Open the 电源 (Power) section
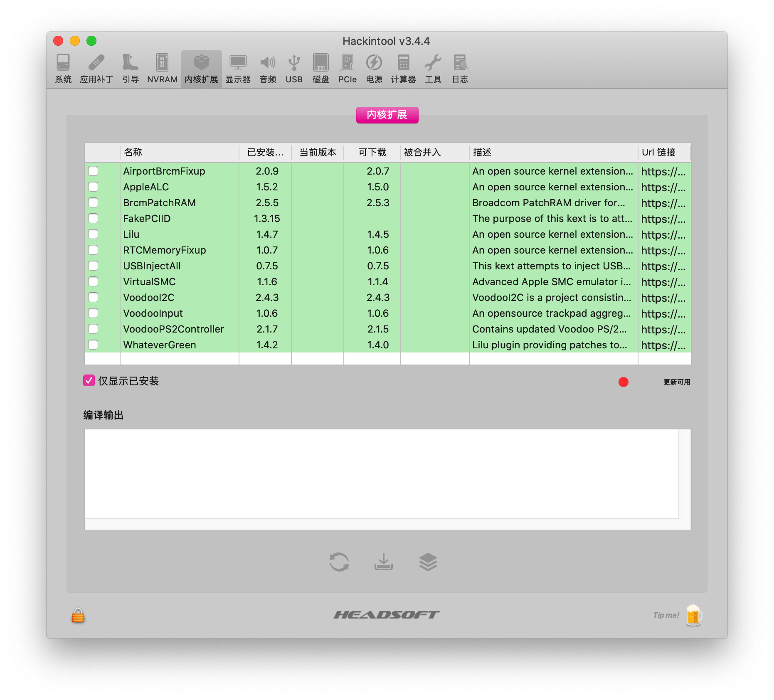Screen dimensions: 774x700 pyautogui.click(x=374, y=69)
